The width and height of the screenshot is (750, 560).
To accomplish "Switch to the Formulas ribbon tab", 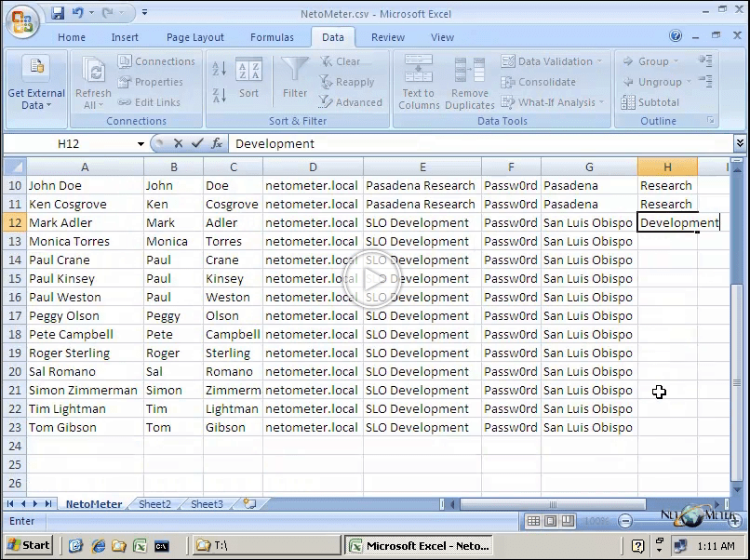I will 272,37.
